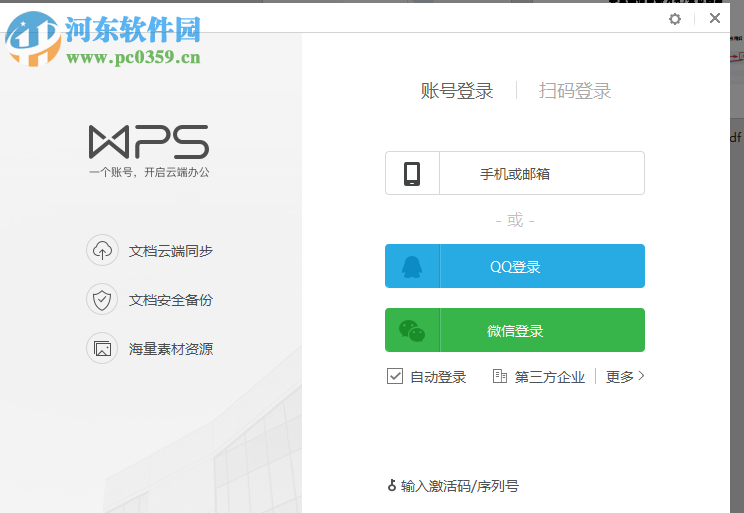Viewport: 744px width, 513px height.
Task: Click the 自动登录 label text
Action: [x=438, y=377]
